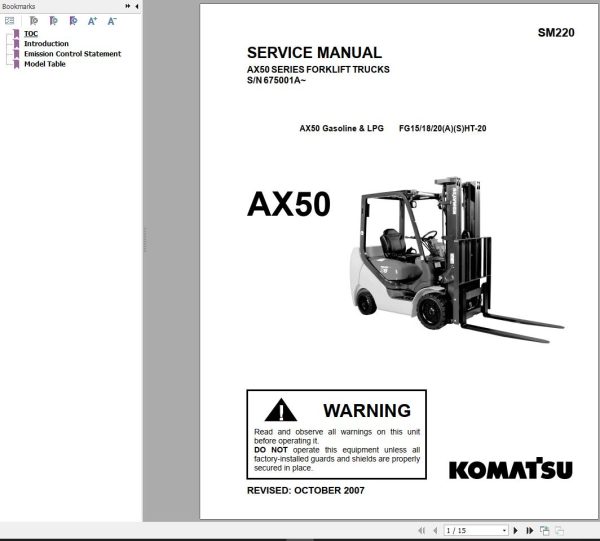Collapse the Bookmarks panel with left arrow

click(x=137, y=6)
